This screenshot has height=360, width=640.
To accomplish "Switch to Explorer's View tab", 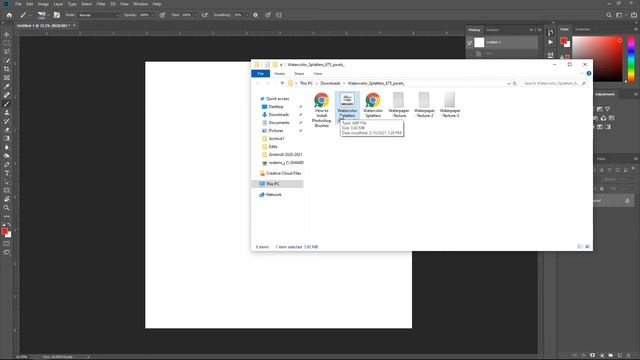I will [x=318, y=73].
